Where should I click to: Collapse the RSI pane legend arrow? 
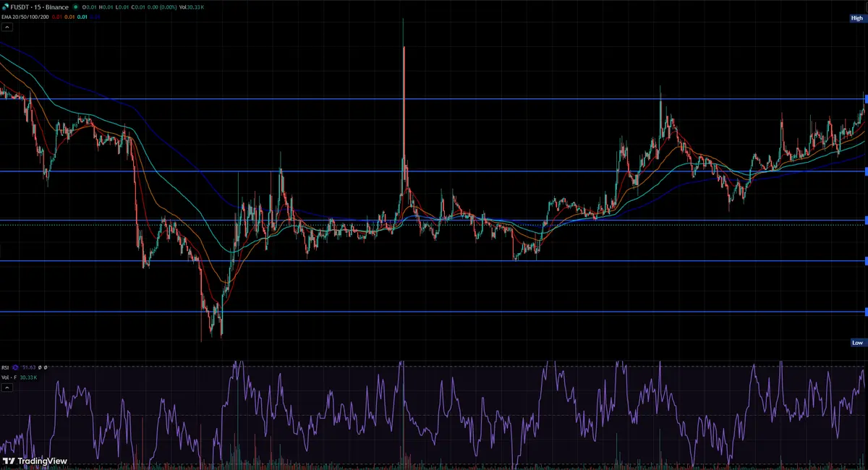pos(7,388)
